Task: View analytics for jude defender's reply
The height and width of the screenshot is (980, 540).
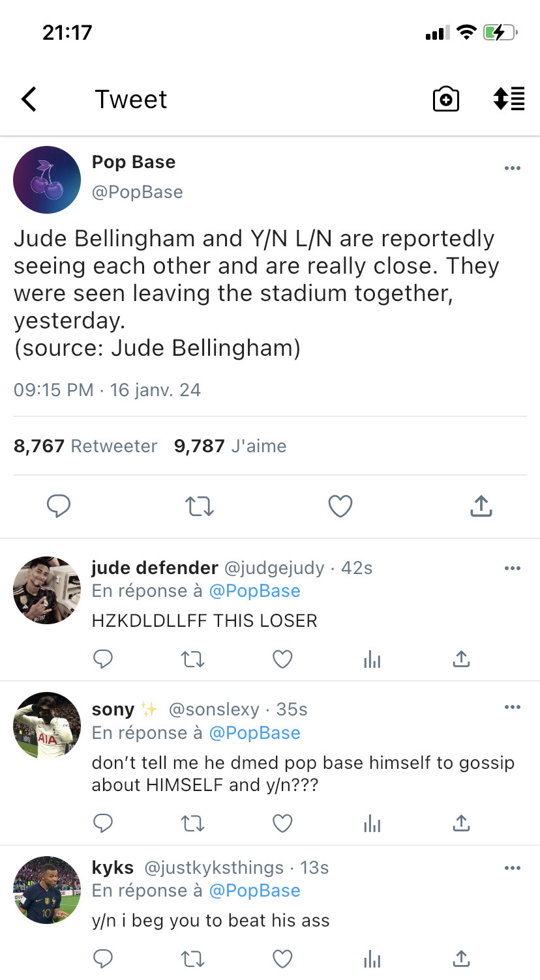Action: 372,660
